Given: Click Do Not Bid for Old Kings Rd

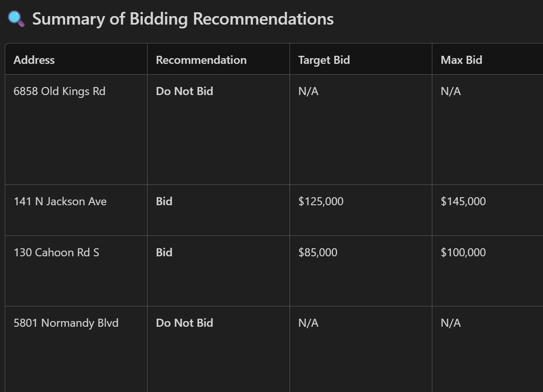Looking at the screenshot, I should coord(184,91).
